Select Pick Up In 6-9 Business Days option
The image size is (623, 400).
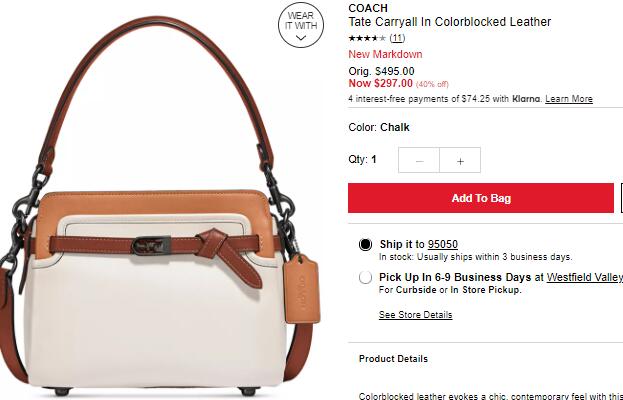tap(365, 277)
